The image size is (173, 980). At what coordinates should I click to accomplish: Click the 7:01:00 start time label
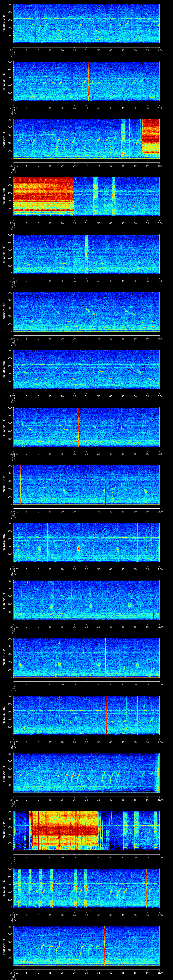point(14,50)
